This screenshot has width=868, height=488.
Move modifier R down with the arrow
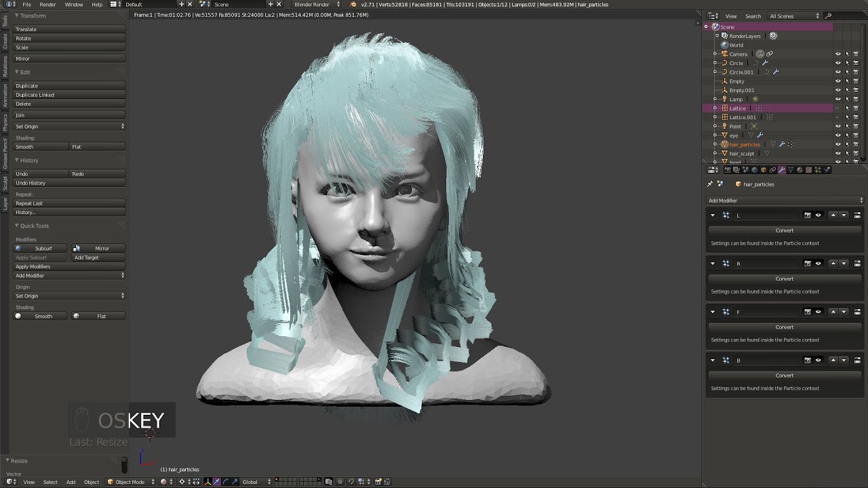844,264
